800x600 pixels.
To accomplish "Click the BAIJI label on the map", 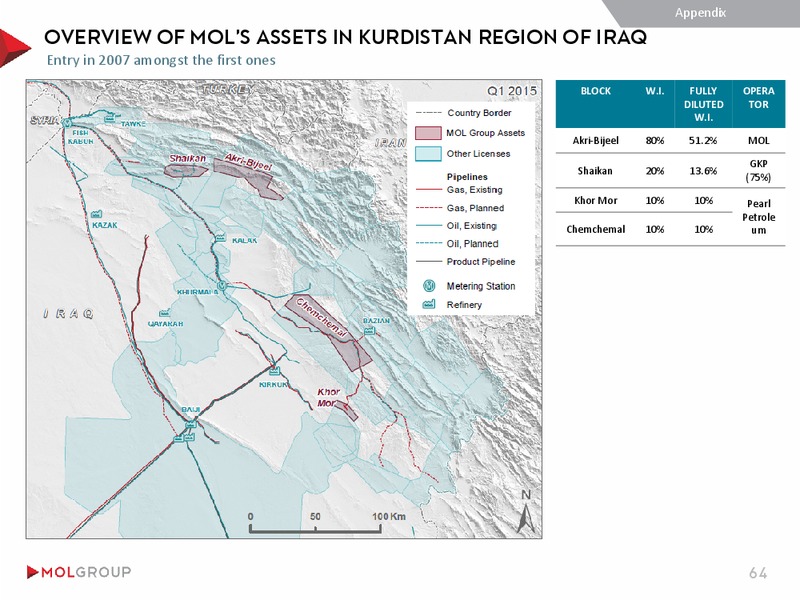I will coord(191,410).
